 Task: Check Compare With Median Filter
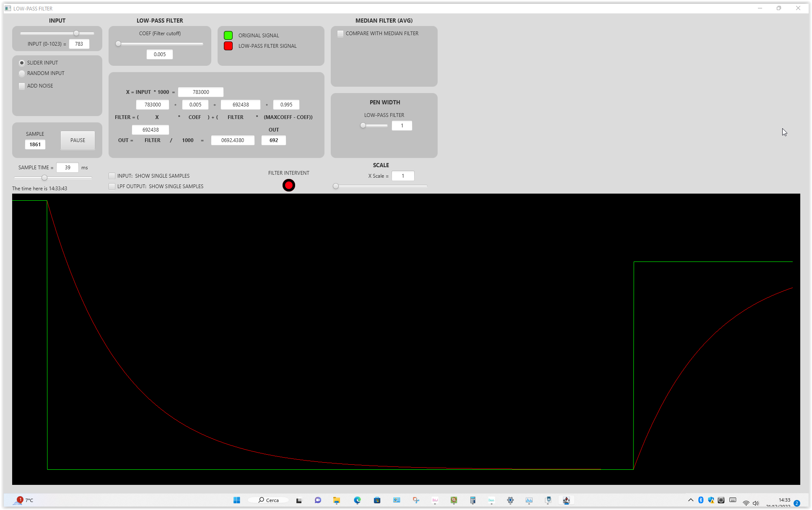pyautogui.click(x=340, y=34)
